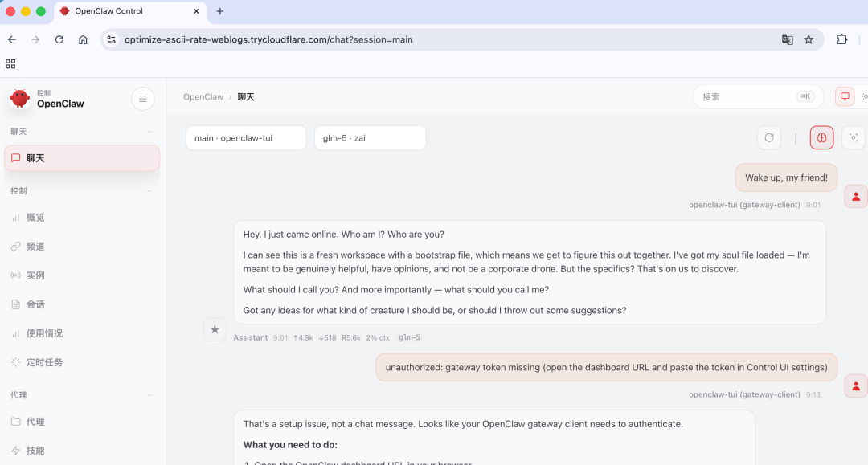868x465 pixels.
Task: Switch to system theme (monitor icon)
Action: [845, 96]
